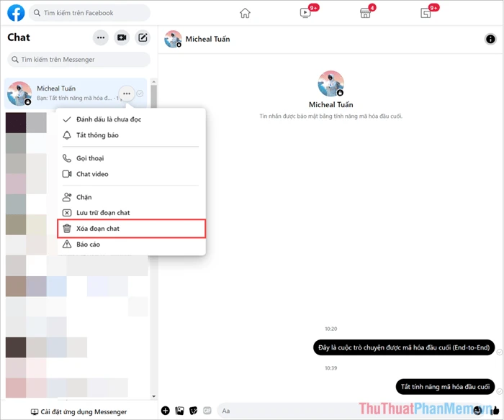This screenshot has height=420, width=504.
Task: Open the Marketplace store icon
Action: tap(365, 13)
